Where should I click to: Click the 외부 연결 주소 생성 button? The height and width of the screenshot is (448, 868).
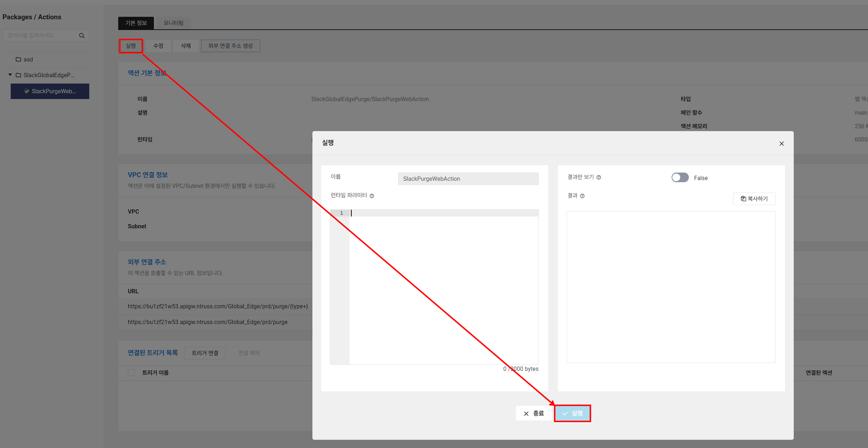(x=230, y=46)
